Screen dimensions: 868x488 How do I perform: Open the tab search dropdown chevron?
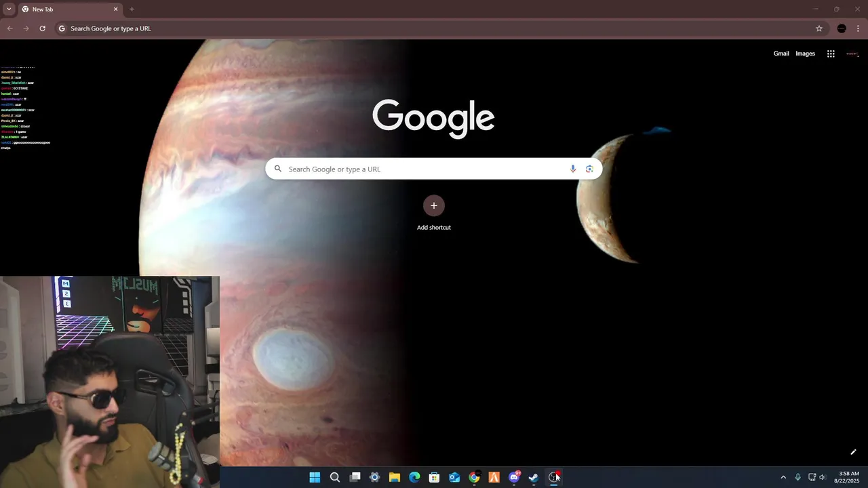9,9
